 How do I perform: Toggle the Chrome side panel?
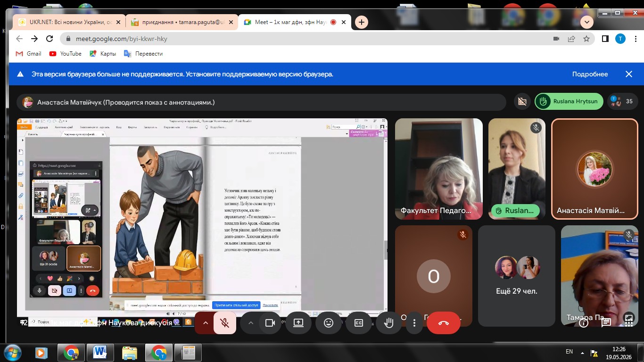605,39
